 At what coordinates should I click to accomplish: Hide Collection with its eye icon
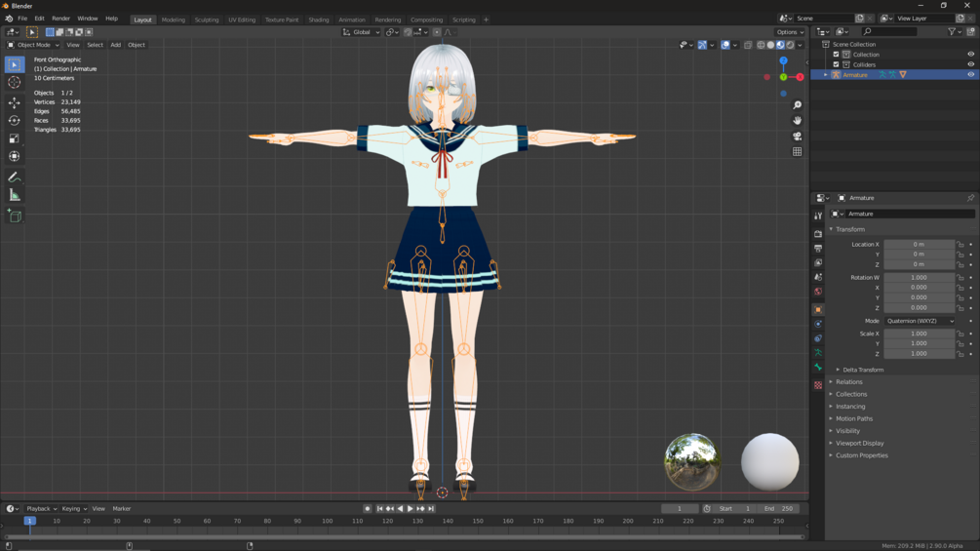[x=970, y=55]
